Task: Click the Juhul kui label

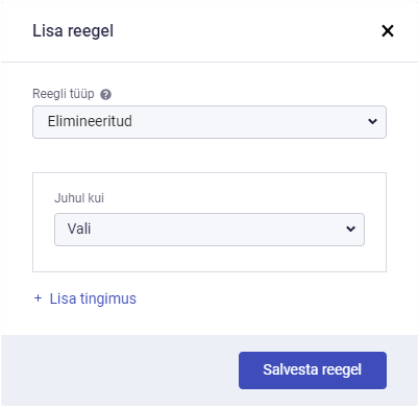Action: 79,198
